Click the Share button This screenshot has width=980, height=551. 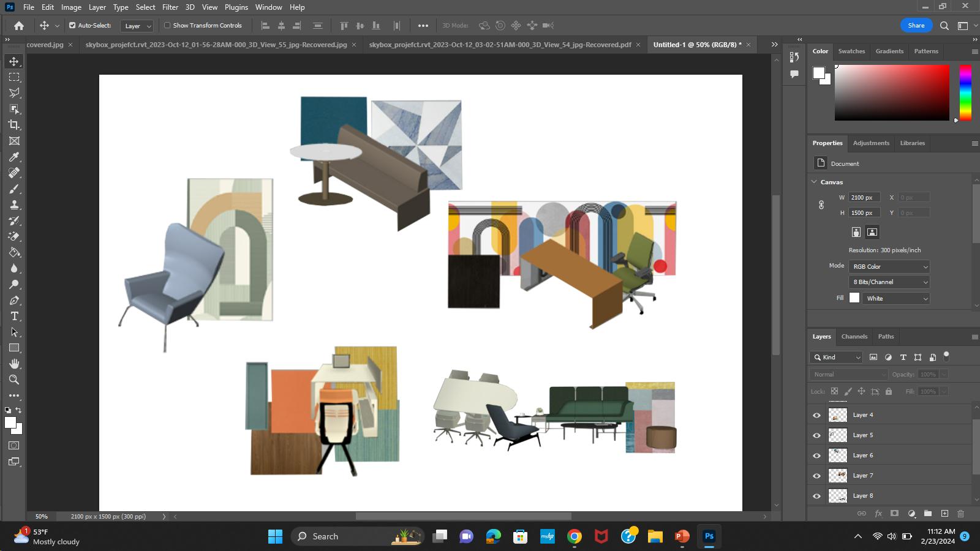click(916, 25)
